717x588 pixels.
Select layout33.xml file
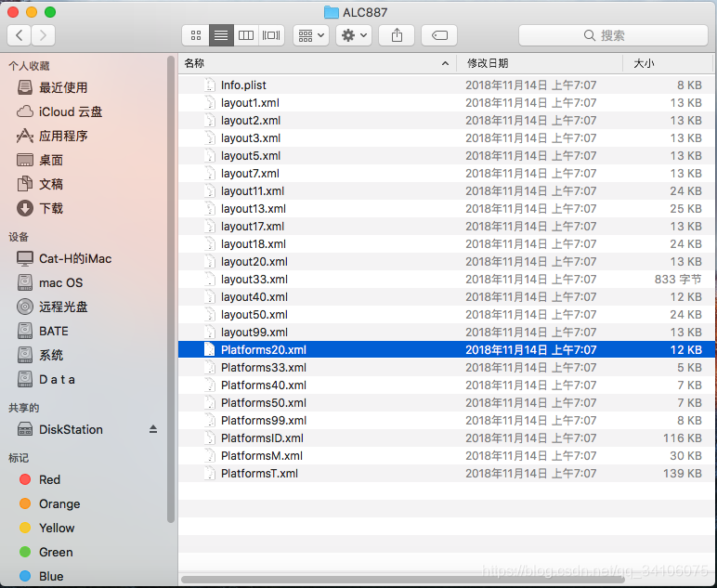(x=446, y=280)
